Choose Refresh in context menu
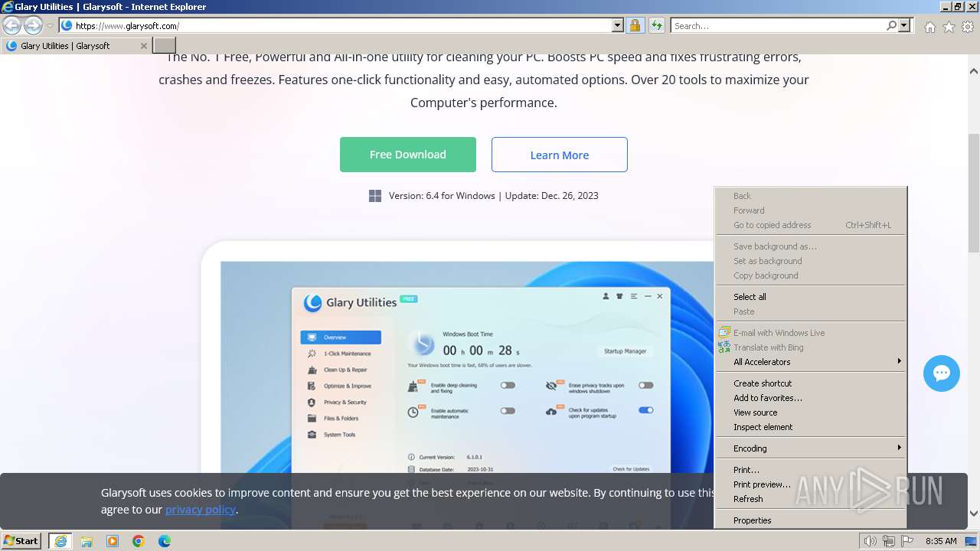The width and height of the screenshot is (980, 551). [810, 499]
